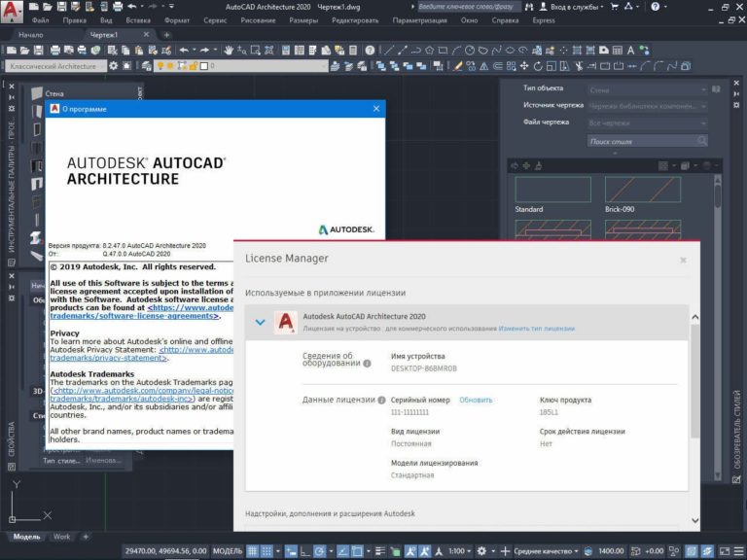Click the annotation scale gear icon in status bar

pyautogui.click(x=481, y=551)
